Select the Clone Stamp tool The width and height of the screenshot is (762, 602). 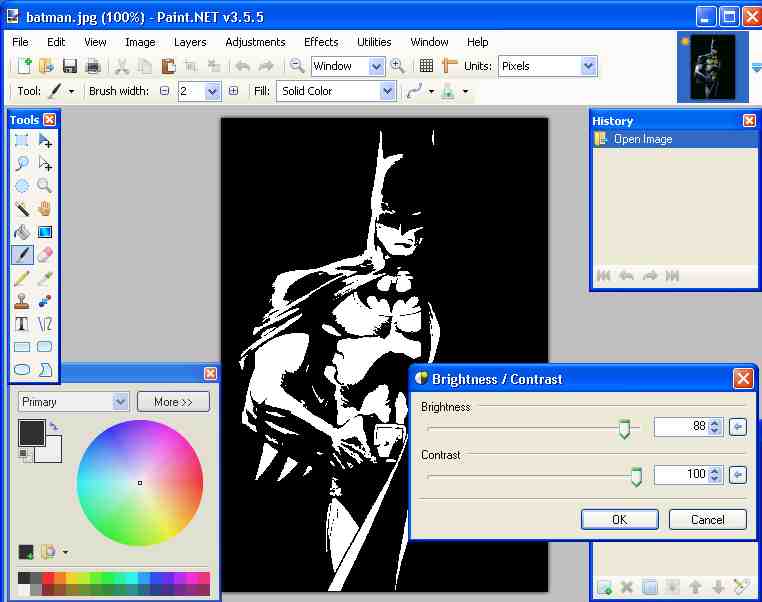click(21, 301)
